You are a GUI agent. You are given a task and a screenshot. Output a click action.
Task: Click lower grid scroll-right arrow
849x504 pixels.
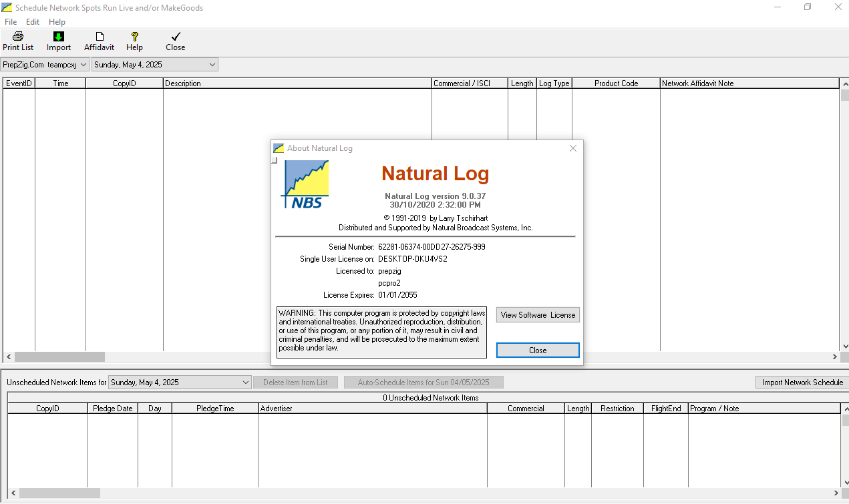(x=834, y=493)
